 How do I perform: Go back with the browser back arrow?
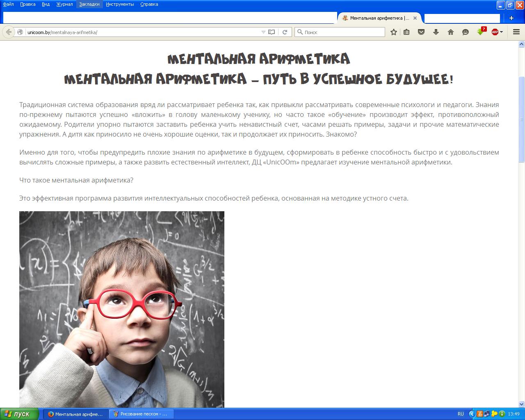[x=9, y=32]
